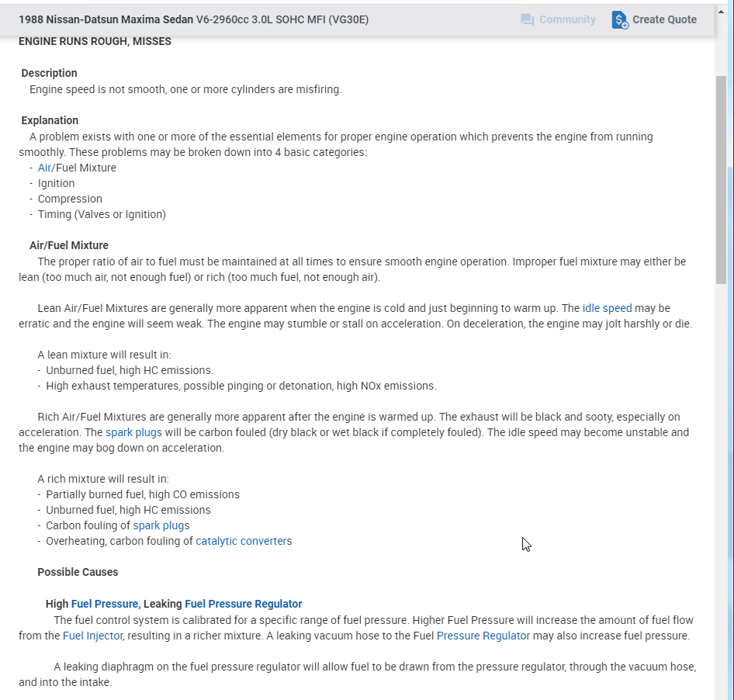Image resolution: width=734 pixels, height=700 pixels.
Task: Click the 1988 Nissan-Datsun Maxima Sedan title
Action: pyautogui.click(x=106, y=19)
